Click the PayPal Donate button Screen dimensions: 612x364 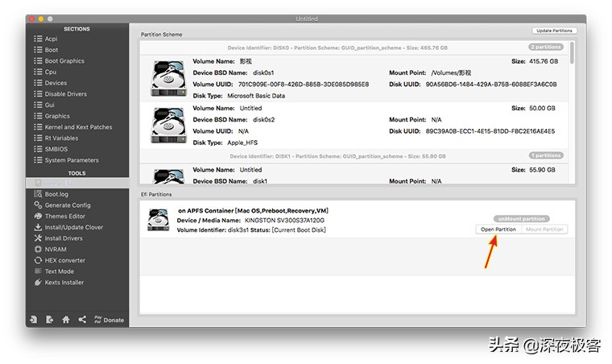click(x=109, y=320)
